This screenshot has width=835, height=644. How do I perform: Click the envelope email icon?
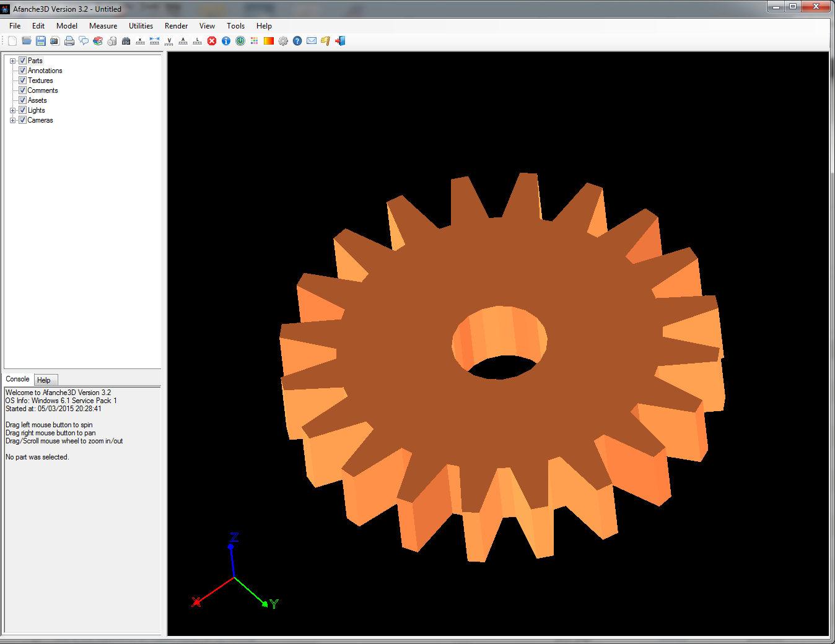tap(312, 41)
